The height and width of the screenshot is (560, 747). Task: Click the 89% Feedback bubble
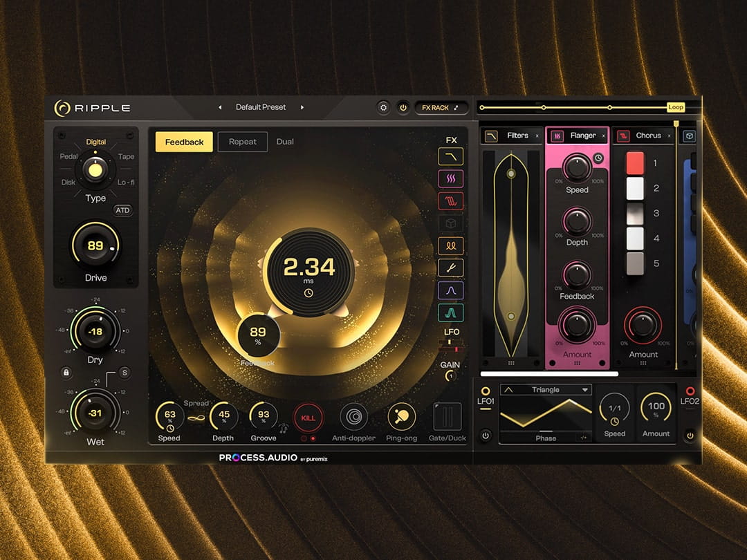(258, 335)
